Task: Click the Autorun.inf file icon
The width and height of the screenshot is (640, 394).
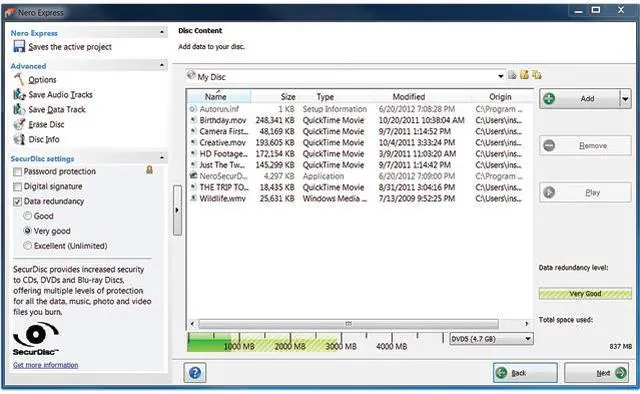Action: pyautogui.click(x=193, y=109)
